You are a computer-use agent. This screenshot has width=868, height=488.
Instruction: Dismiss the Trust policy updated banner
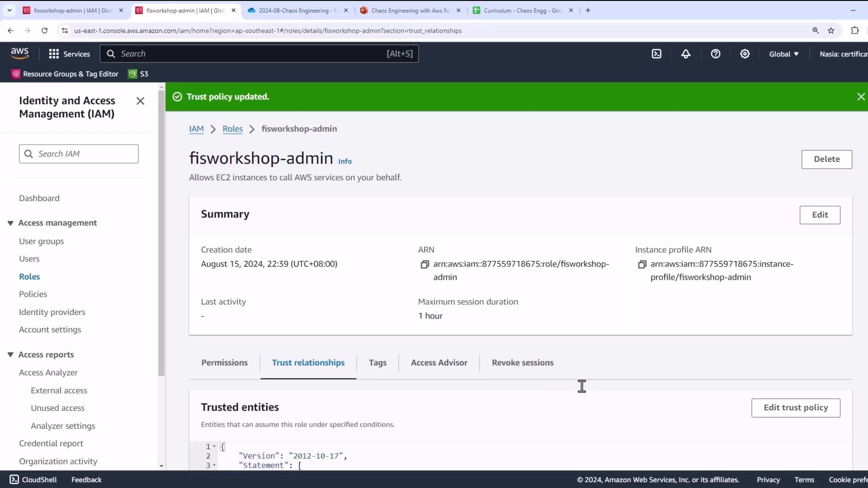[x=861, y=97]
